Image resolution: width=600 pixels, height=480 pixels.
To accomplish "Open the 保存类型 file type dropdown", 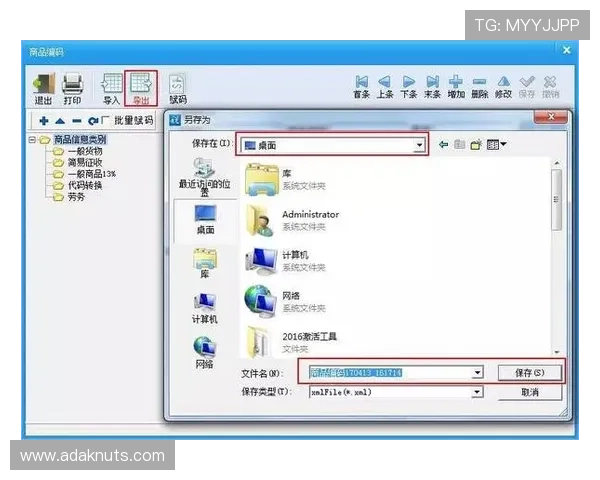I will (477, 392).
